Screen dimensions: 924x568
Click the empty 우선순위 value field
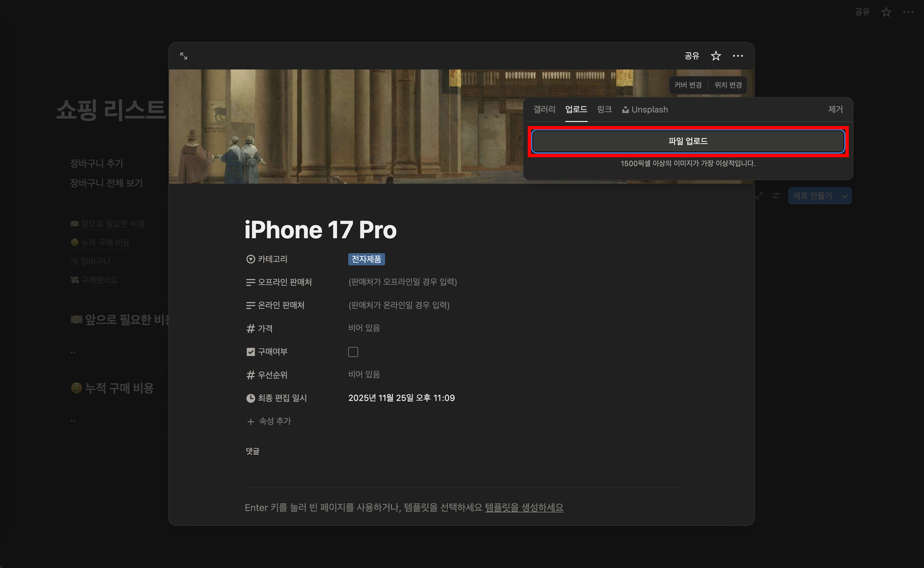[x=364, y=375]
